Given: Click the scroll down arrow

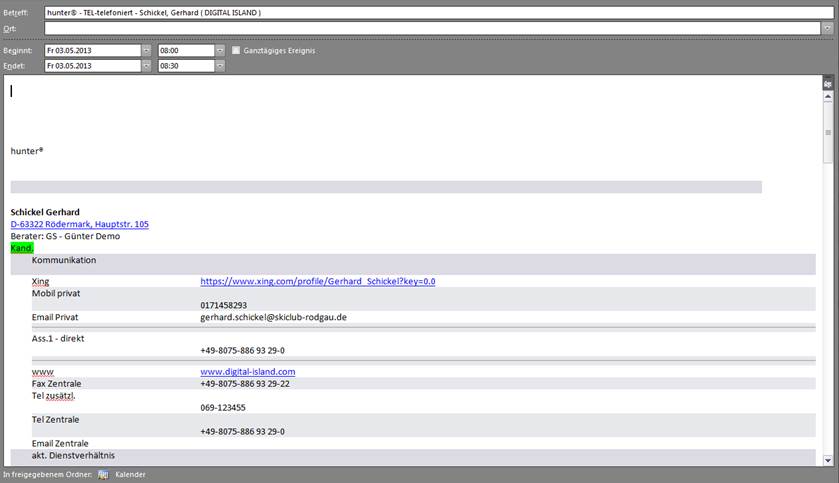Looking at the screenshot, I should (x=828, y=460).
